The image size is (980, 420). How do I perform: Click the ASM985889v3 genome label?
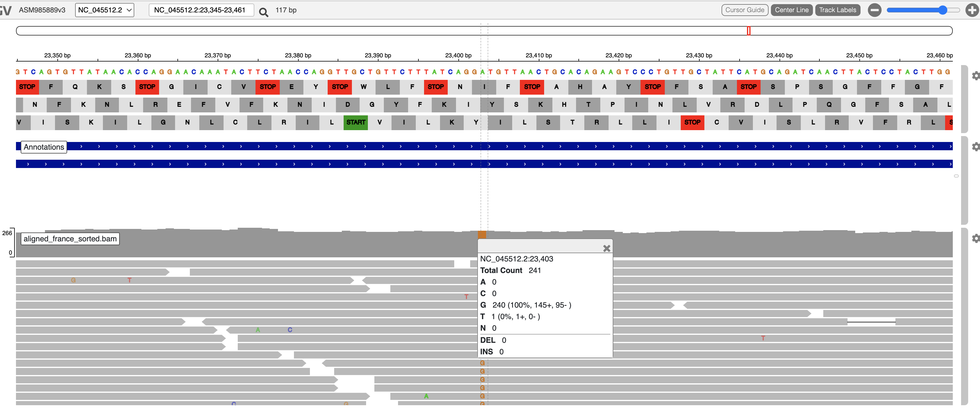42,10
